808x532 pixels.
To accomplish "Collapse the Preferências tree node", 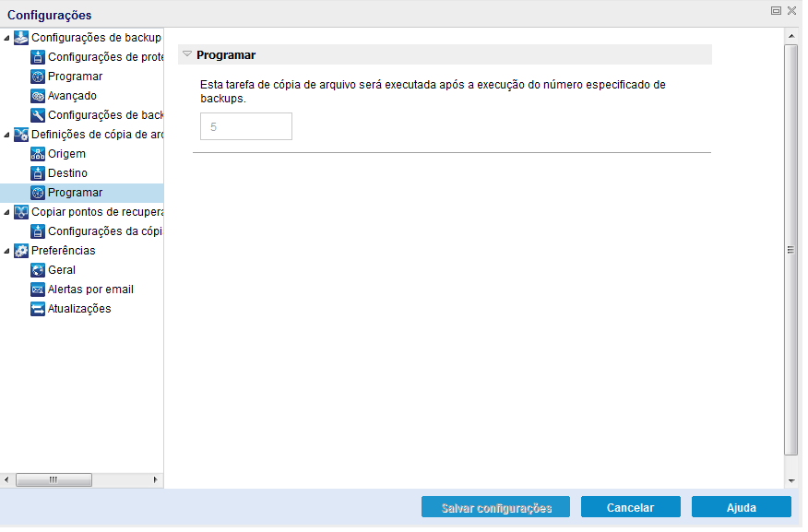I will click(x=6, y=252).
